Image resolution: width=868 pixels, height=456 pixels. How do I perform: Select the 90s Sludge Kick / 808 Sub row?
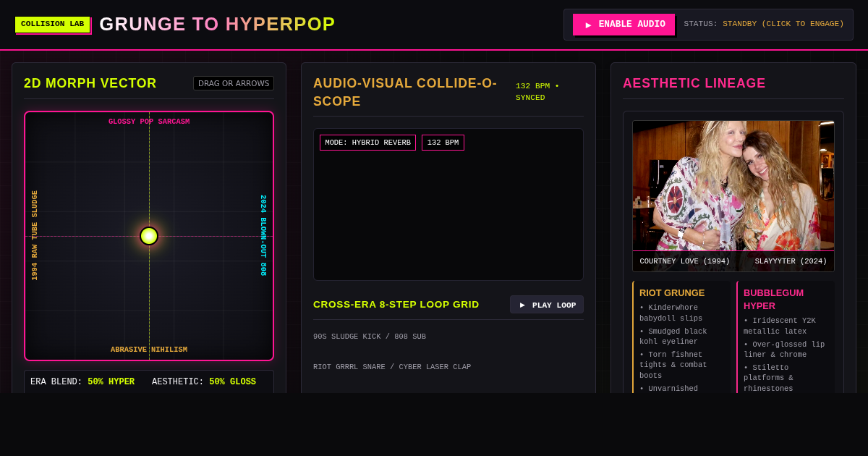pyautogui.click(x=370, y=337)
